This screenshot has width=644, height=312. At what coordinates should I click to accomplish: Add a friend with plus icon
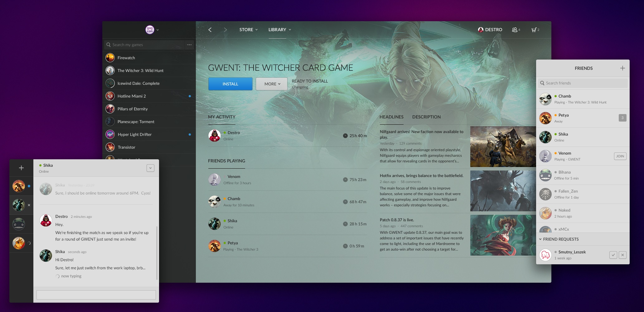[622, 68]
